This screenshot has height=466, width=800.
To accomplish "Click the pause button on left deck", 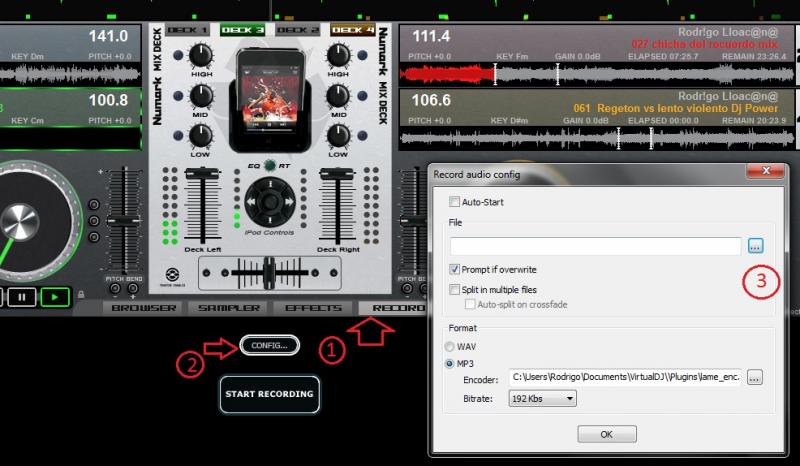I will click(22, 297).
